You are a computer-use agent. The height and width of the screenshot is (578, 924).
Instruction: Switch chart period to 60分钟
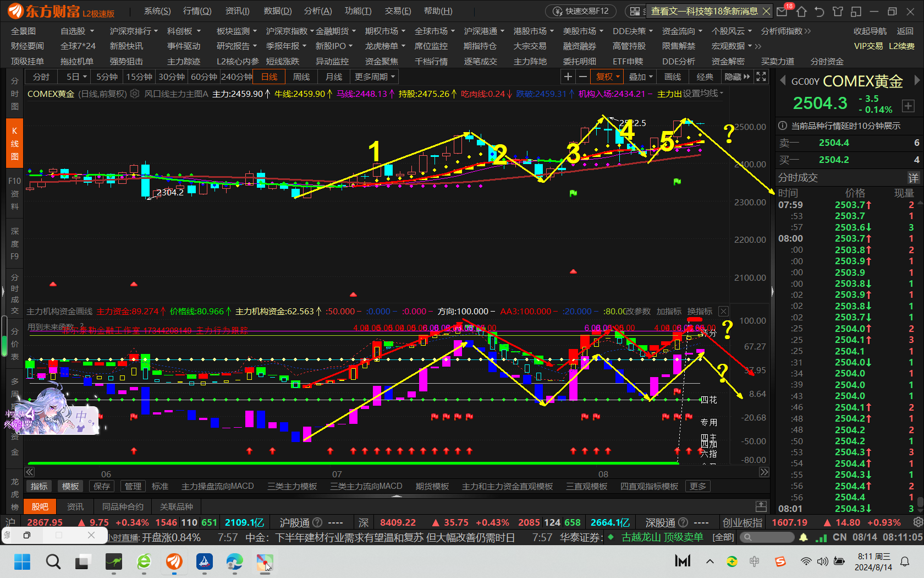click(x=204, y=77)
